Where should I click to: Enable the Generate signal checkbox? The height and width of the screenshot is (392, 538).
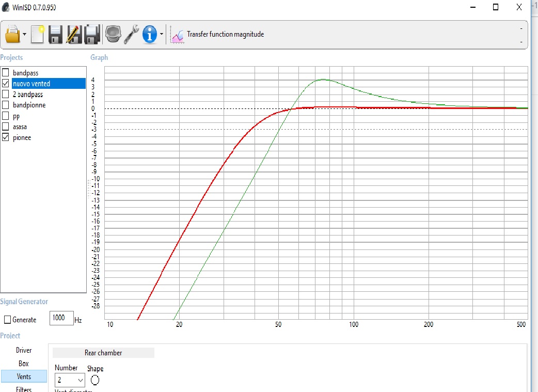8,320
